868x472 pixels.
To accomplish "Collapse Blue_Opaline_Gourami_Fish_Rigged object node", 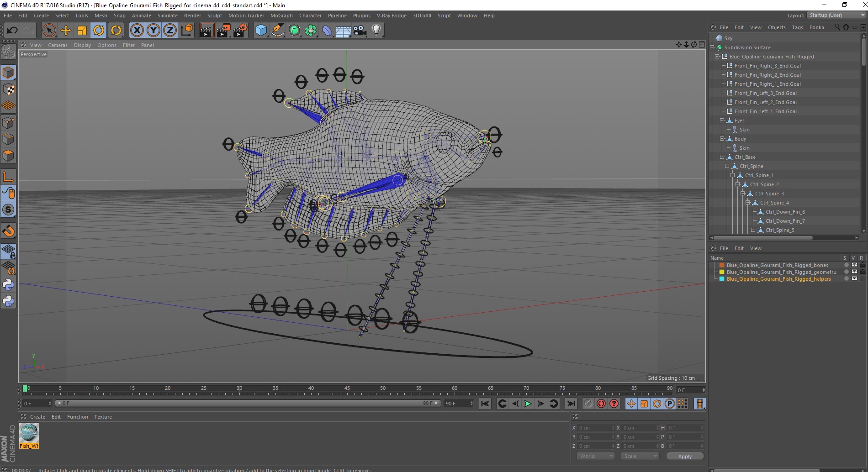I will 717,57.
